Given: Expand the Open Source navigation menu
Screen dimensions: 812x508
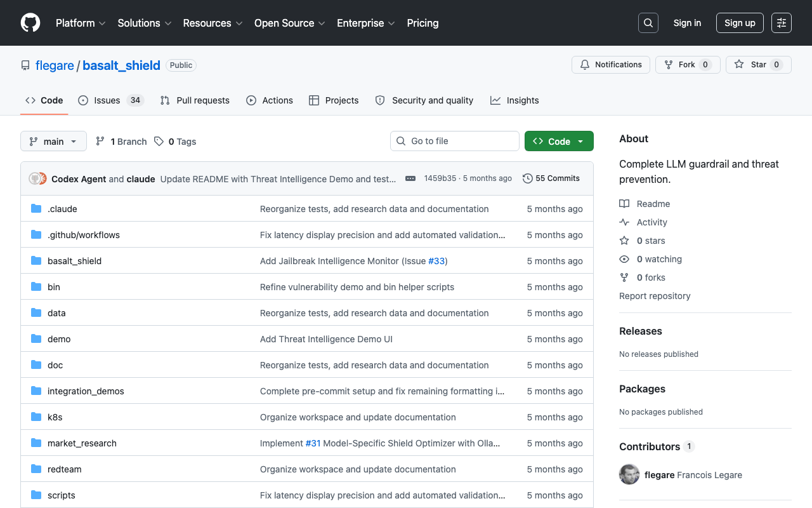Looking at the screenshot, I should pos(289,23).
